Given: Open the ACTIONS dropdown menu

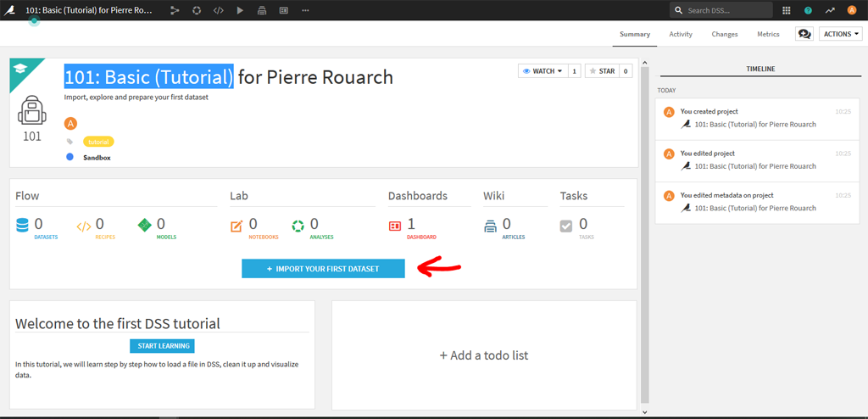Looking at the screenshot, I should tap(840, 34).
